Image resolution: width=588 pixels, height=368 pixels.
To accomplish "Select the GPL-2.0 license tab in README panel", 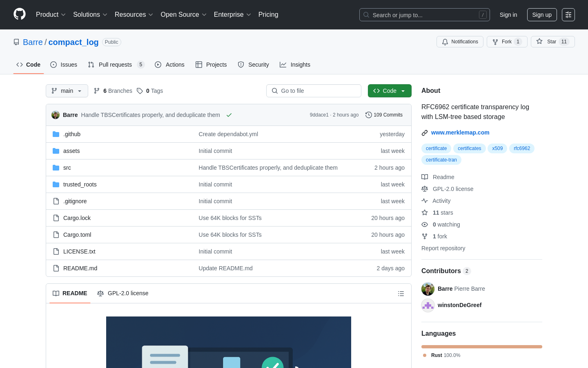I will 123,293.
